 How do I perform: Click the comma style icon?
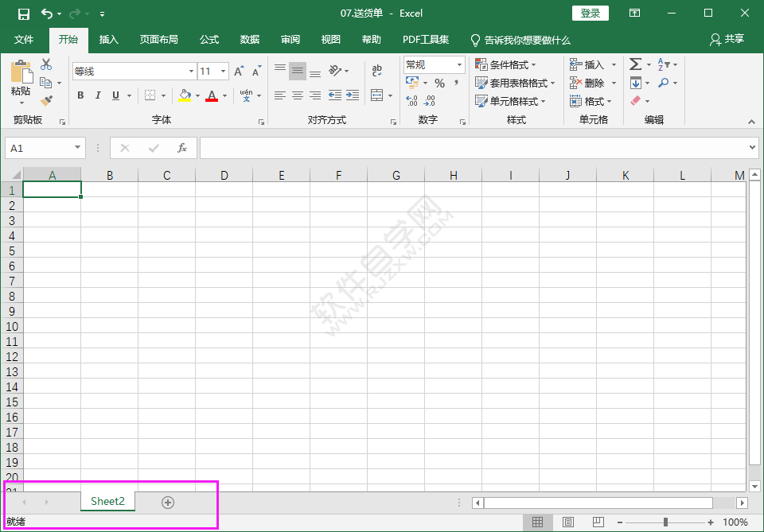[454, 82]
